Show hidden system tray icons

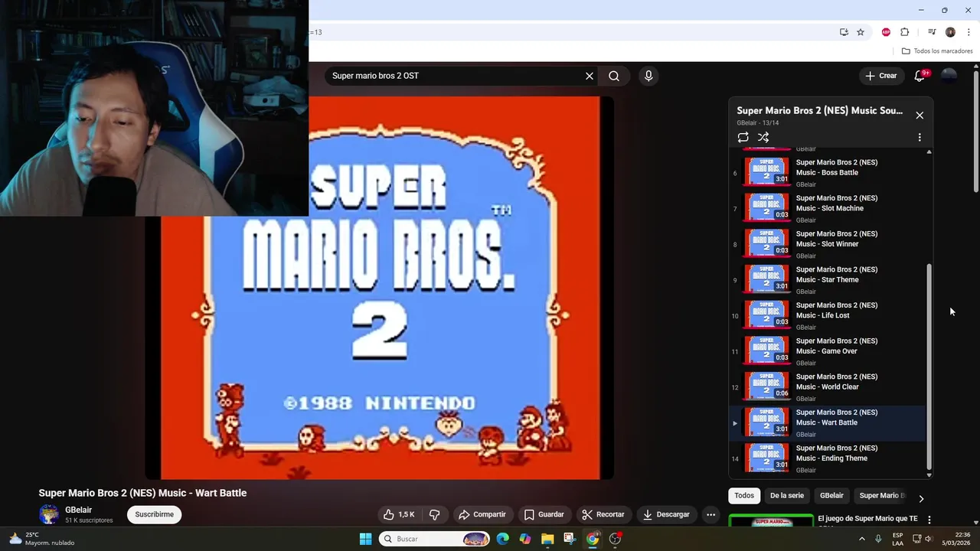coord(861,539)
